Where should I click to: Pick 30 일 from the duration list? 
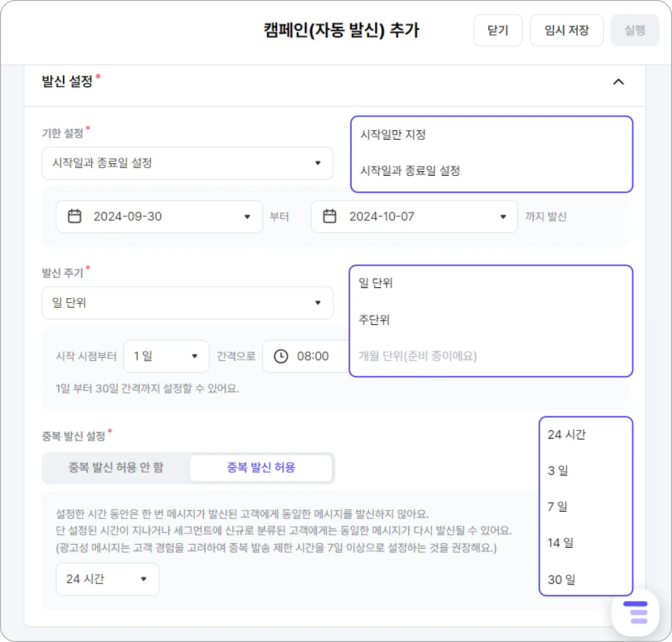pos(561,579)
